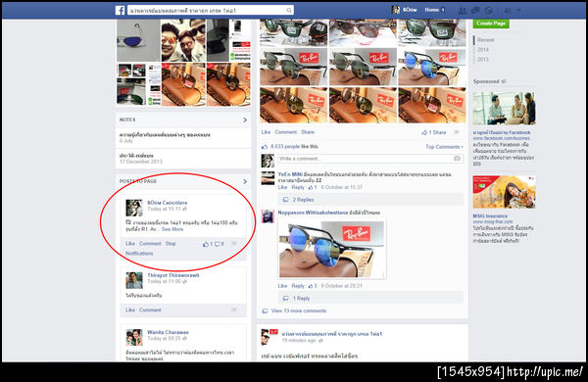Image resolution: width=588 pixels, height=382 pixels.
Task: Open the user profile picture in top bar
Action: [x=396, y=10]
